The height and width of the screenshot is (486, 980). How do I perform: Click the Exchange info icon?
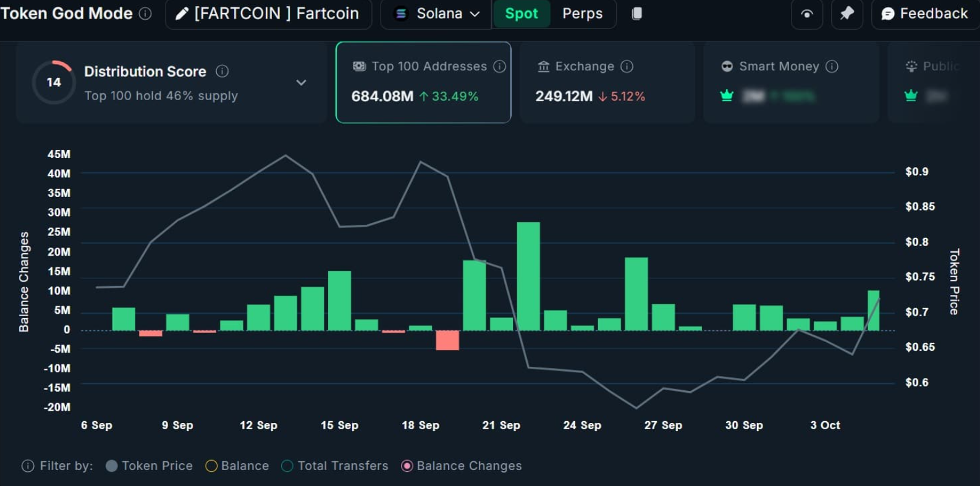(x=627, y=67)
